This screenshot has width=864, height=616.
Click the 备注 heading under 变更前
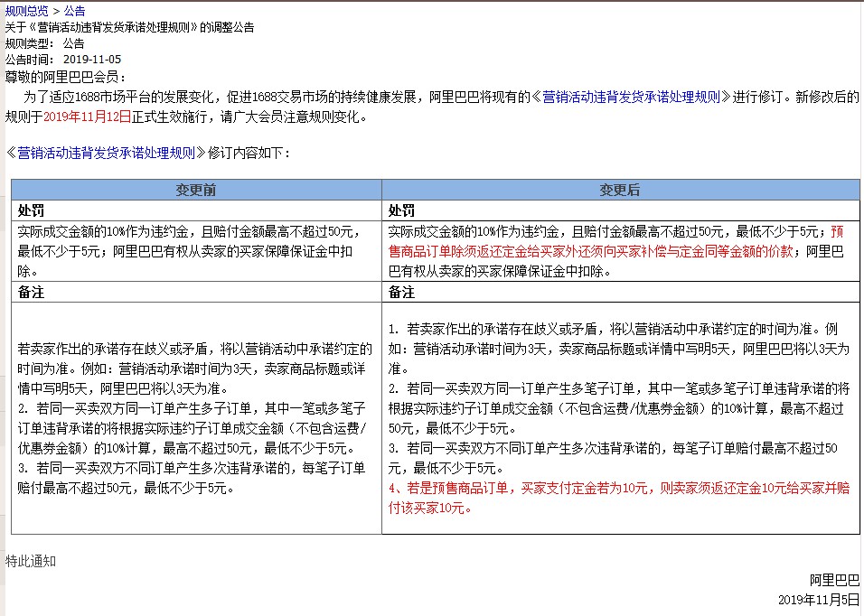31,292
